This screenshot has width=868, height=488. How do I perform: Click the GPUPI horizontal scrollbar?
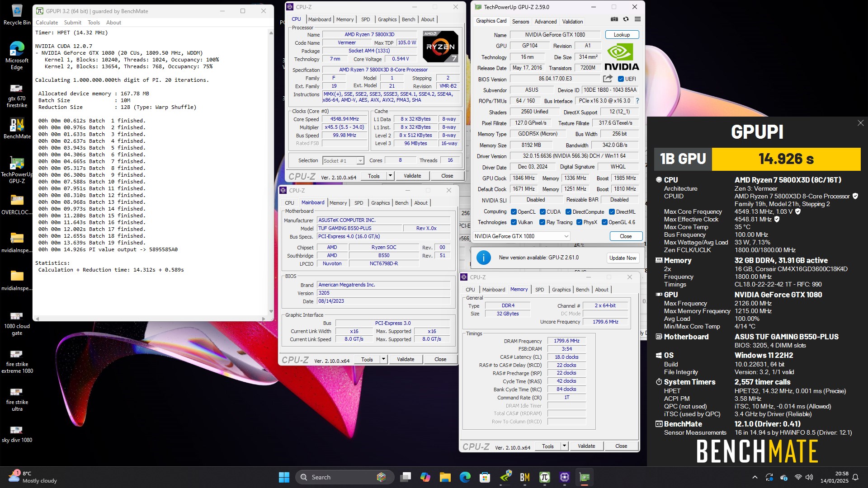click(x=151, y=319)
